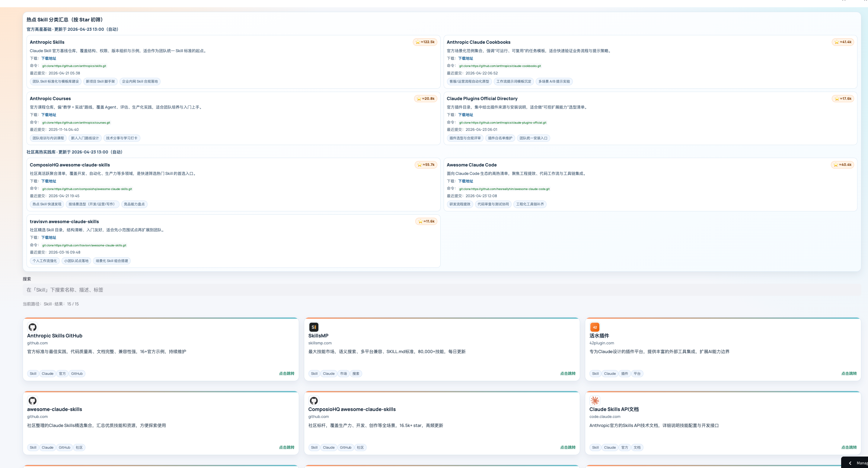The height and width of the screenshot is (468, 868).
Task: Click the 平台 tag on 活水插件 card
Action: [637, 373]
